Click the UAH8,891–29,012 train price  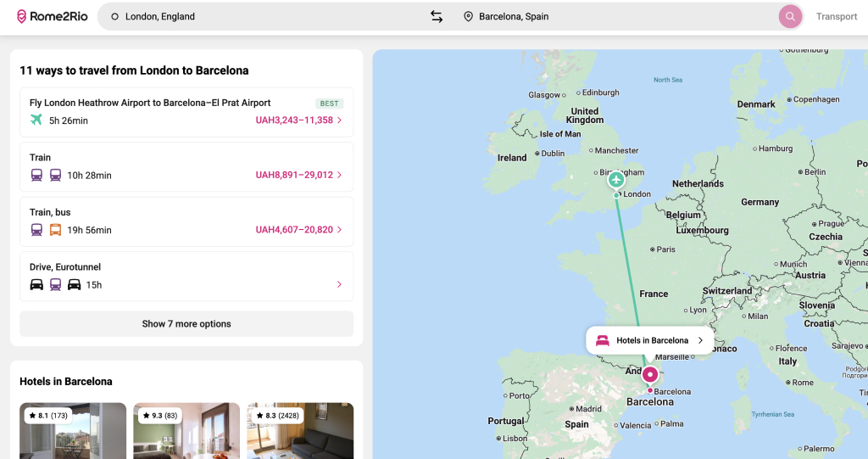(x=294, y=175)
